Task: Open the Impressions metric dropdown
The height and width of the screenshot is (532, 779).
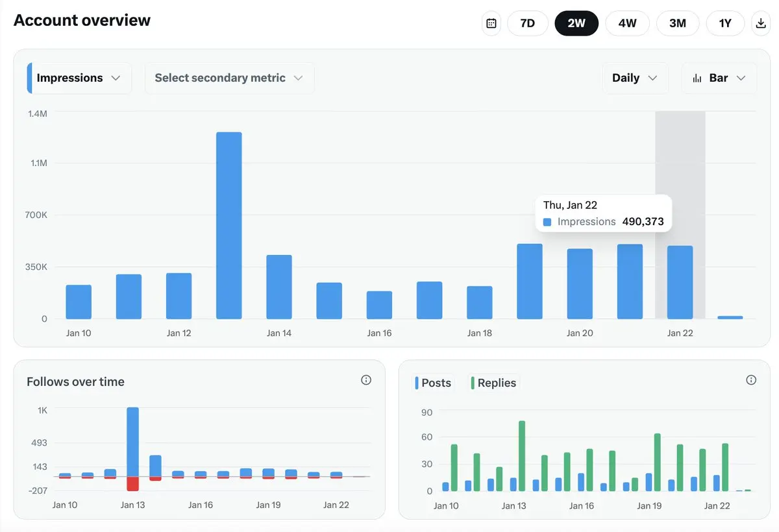Action: 79,78
